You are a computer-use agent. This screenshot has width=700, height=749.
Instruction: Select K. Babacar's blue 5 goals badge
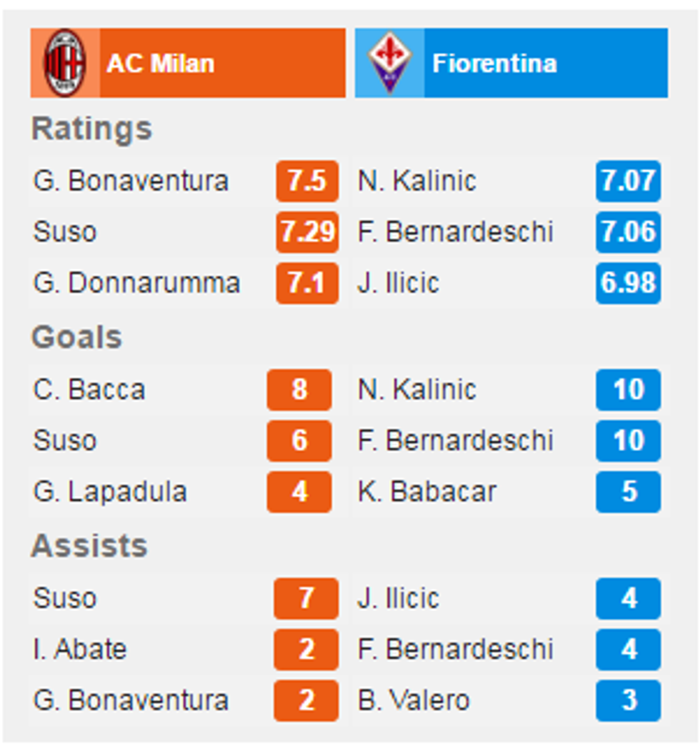627,492
